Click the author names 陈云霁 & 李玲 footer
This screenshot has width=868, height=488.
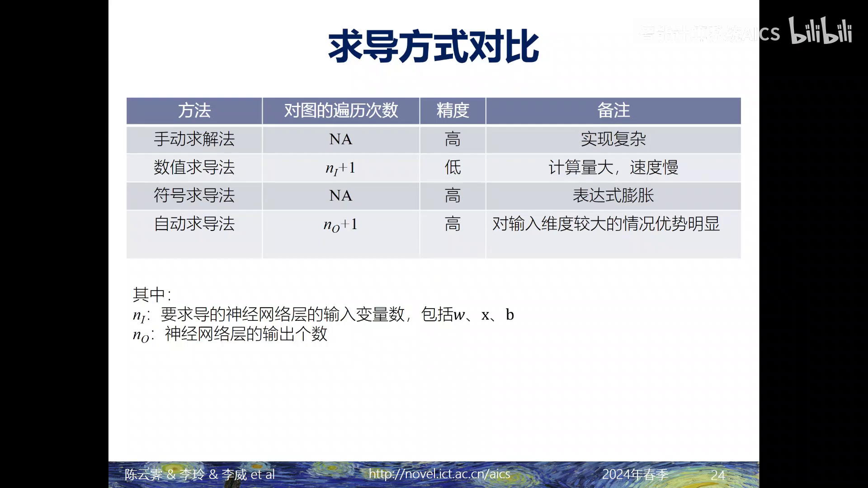(x=199, y=474)
